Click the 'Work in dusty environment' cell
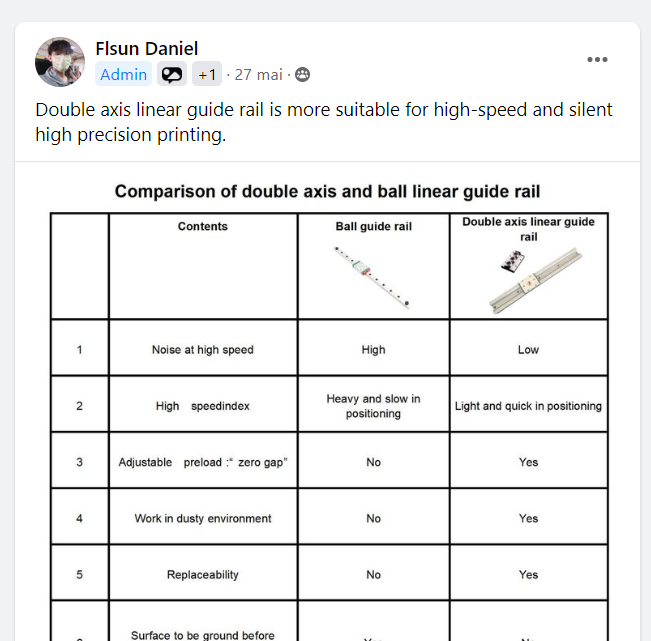Viewport: 651px width, 641px height. point(203,518)
